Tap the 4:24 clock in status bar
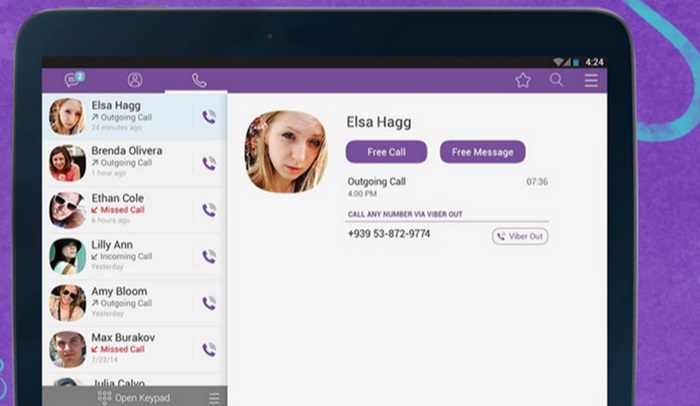700x406 pixels. (594, 62)
